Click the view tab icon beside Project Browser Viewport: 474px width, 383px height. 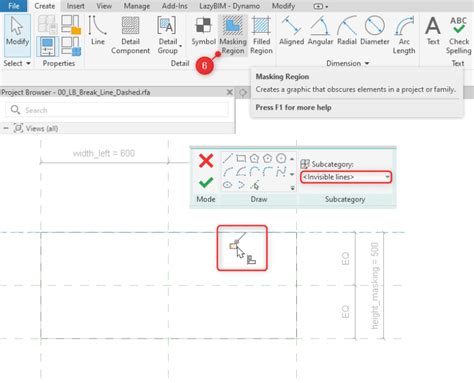coord(243,92)
